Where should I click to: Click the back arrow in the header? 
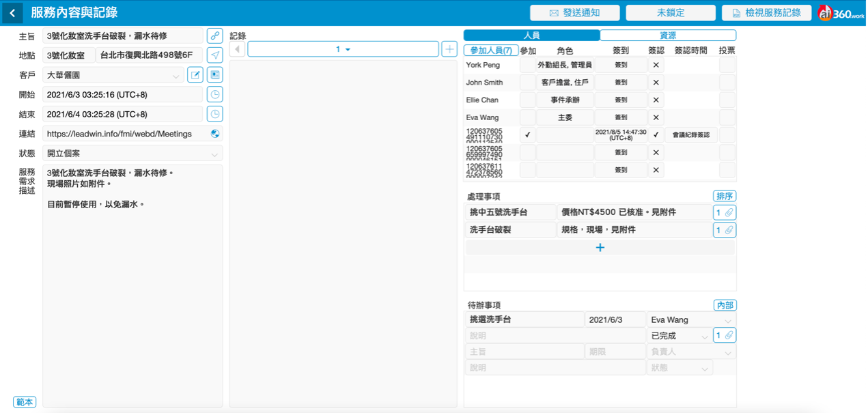(12, 13)
